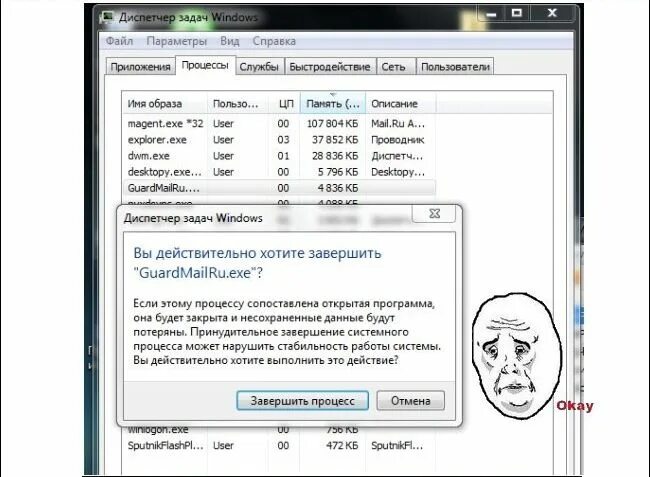Screen dimensions: 650x477
Task: Select the desktopy.exe process row
Action: point(279,172)
